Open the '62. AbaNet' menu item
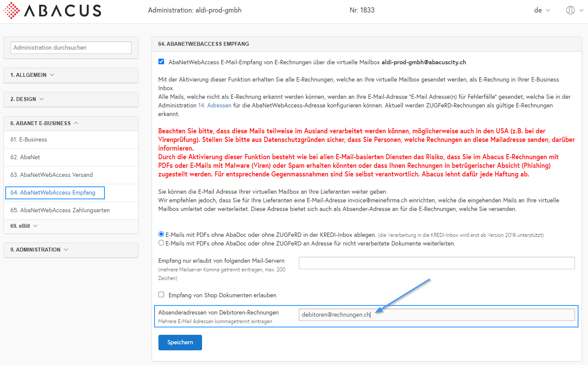This screenshot has height=365, width=588. coord(71,157)
